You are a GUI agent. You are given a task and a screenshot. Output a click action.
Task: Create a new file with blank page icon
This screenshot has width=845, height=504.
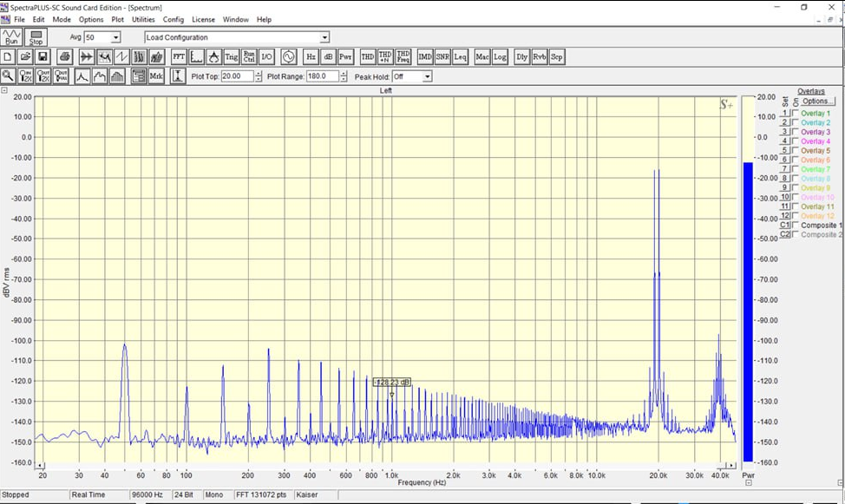(8, 56)
